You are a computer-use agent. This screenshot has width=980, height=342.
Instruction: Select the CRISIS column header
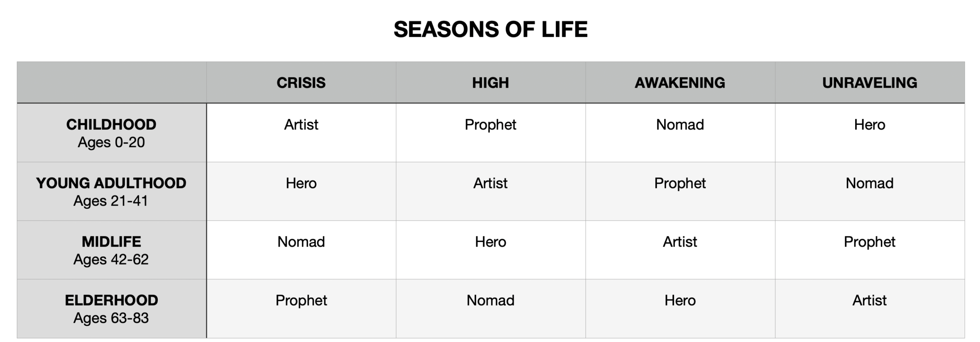[x=301, y=83]
